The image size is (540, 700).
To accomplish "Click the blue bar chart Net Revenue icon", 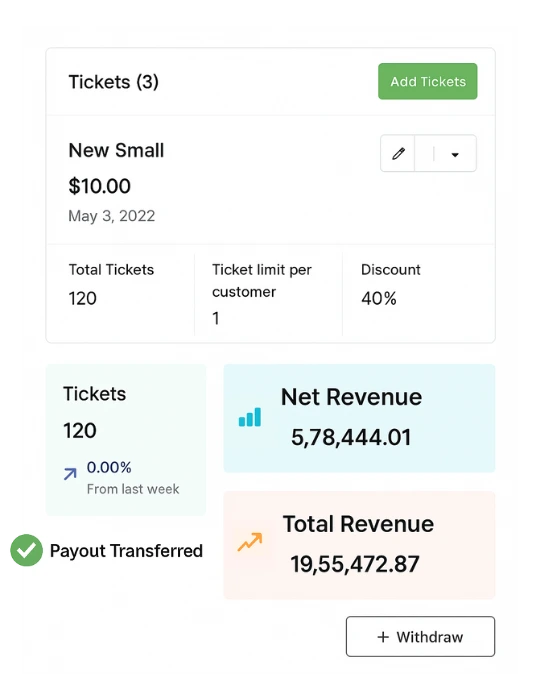I will click(250, 417).
